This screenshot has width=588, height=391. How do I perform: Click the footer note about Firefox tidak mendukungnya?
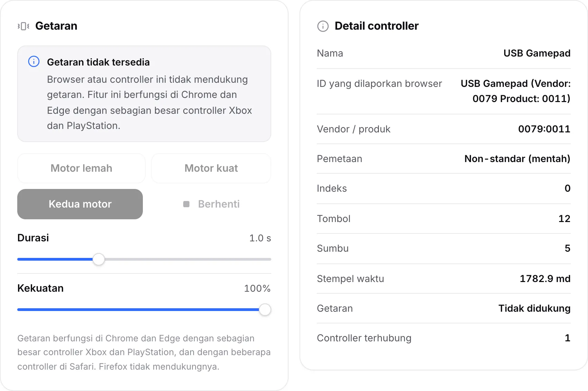click(144, 352)
